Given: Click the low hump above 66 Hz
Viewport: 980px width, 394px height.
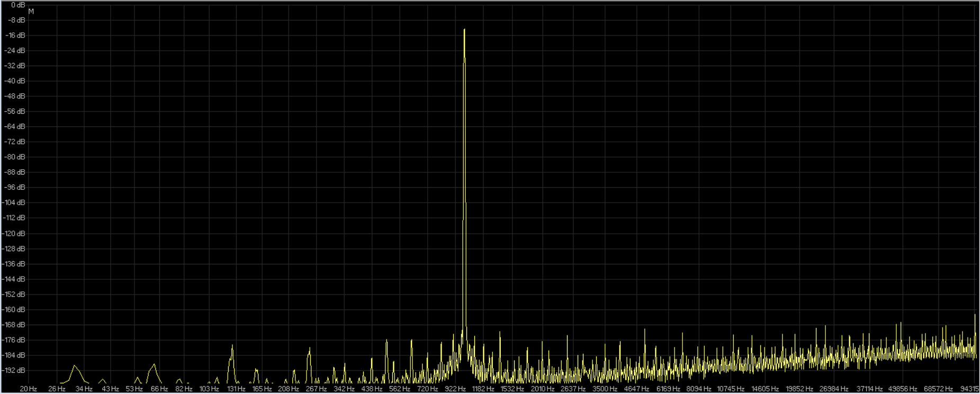Looking at the screenshot, I should [x=154, y=364].
